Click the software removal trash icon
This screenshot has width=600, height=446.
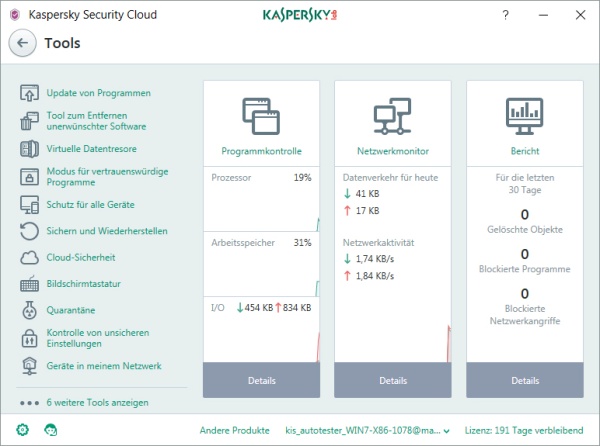click(29, 121)
